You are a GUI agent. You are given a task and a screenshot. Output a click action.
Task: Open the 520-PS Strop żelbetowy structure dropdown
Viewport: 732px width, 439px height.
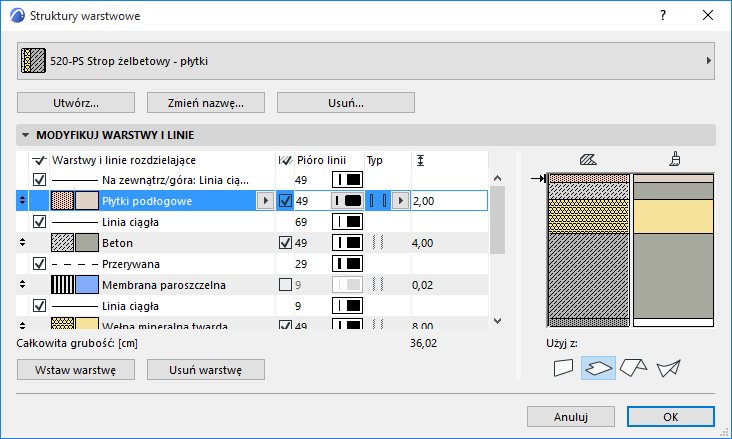click(x=365, y=61)
